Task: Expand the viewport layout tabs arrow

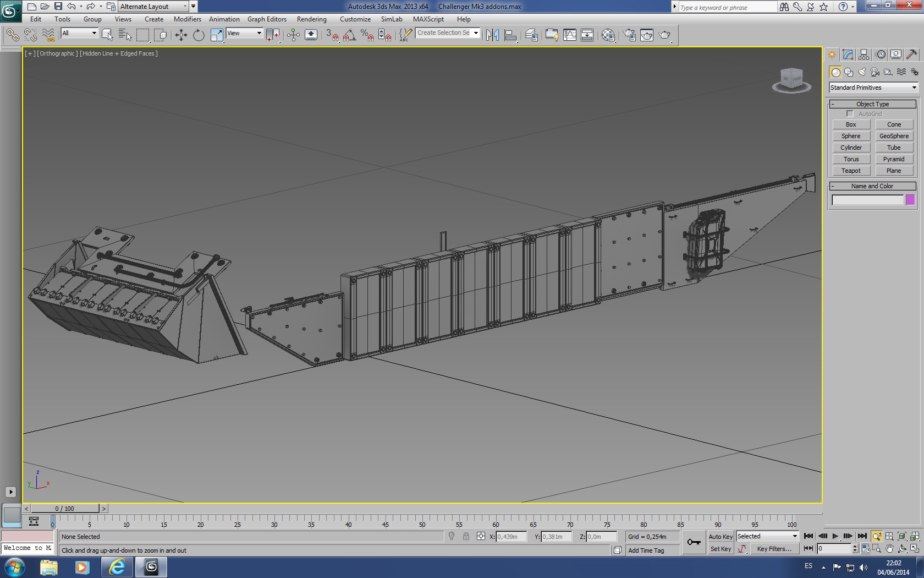Action: click(10, 492)
